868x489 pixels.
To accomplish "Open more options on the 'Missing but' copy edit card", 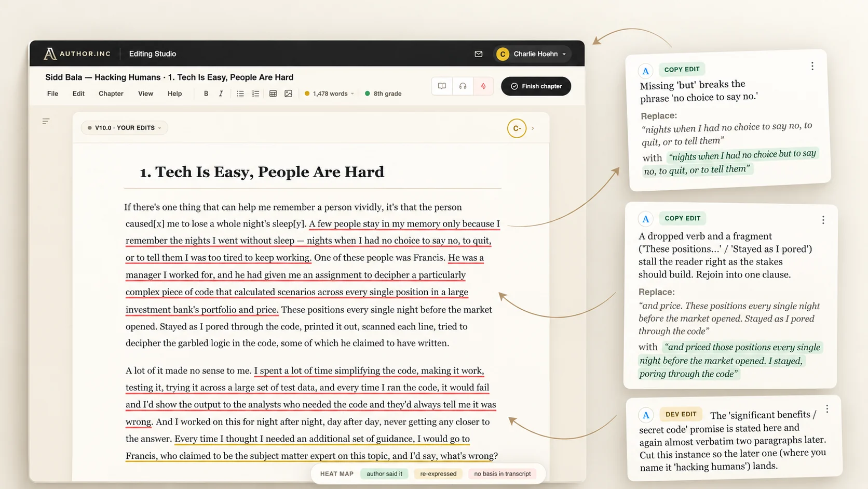I will click(x=812, y=66).
